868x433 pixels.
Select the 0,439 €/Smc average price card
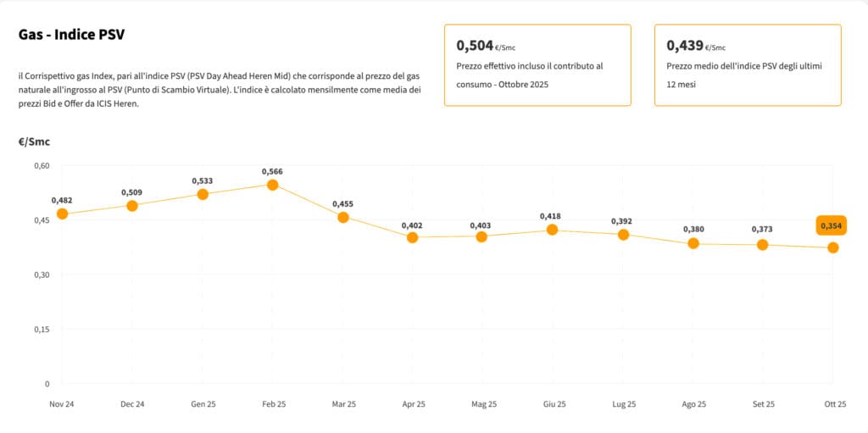point(748,64)
